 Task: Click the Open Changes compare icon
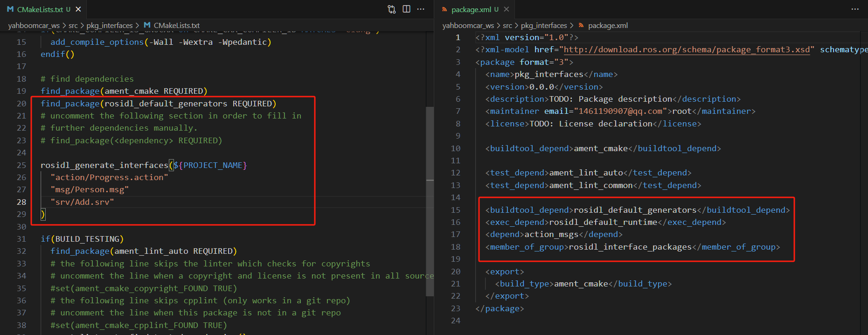392,9
